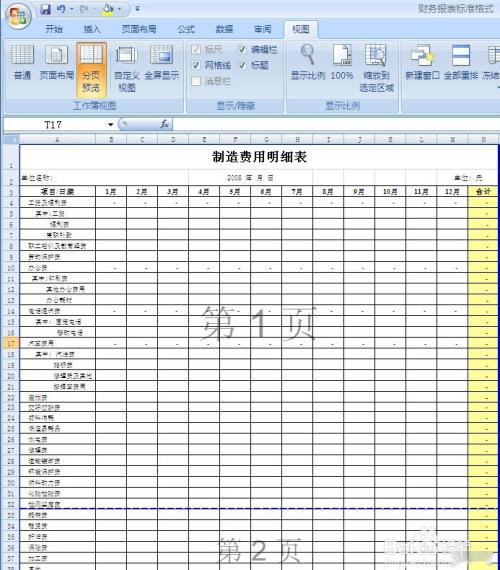This screenshot has height=570, width=500.
Task: Select row 3 header
Action: pos(11,192)
